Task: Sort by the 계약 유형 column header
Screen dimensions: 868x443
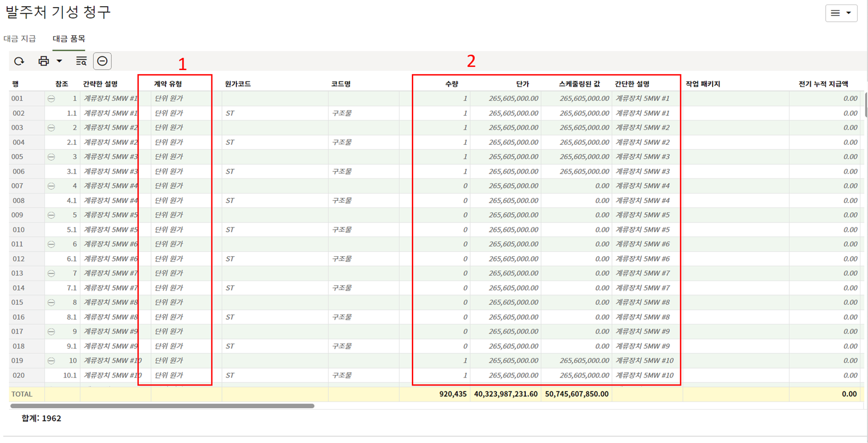Action: tap(168, 84)
